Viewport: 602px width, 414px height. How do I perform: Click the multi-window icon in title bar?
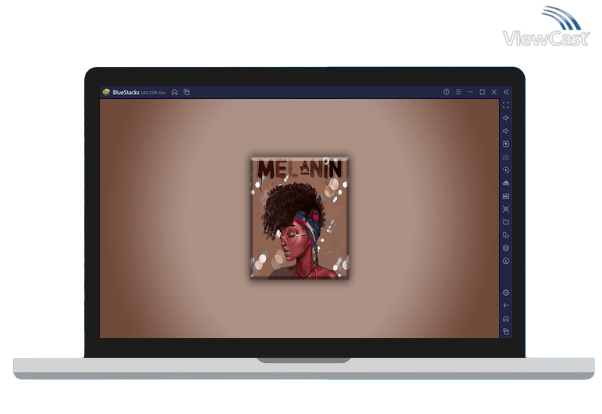(187, 92)
